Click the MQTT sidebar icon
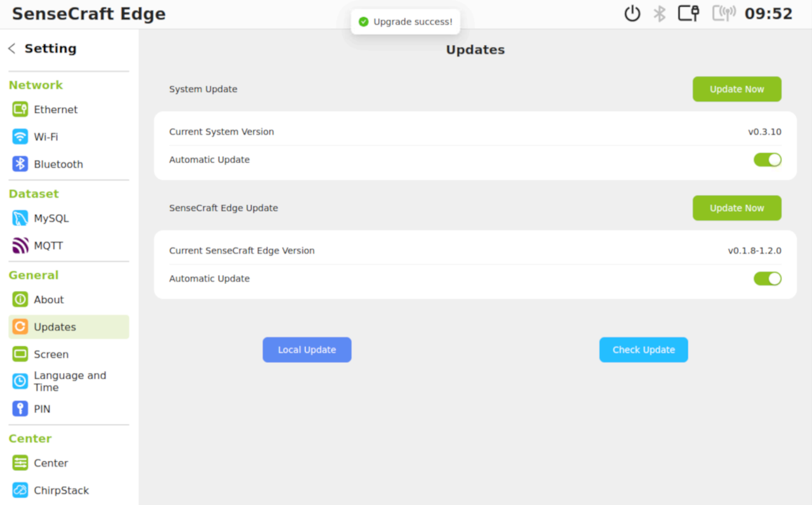The image size is (812, 505). point(20,245)
